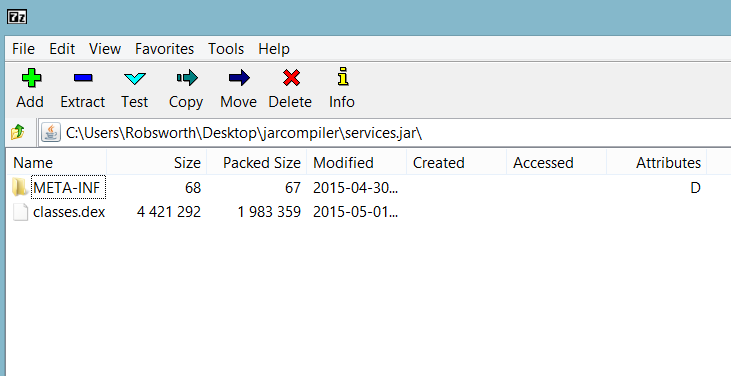The height and width of the screenshot is (376, 731).
Task: Open the Help menu
Action: coord(274,48)
